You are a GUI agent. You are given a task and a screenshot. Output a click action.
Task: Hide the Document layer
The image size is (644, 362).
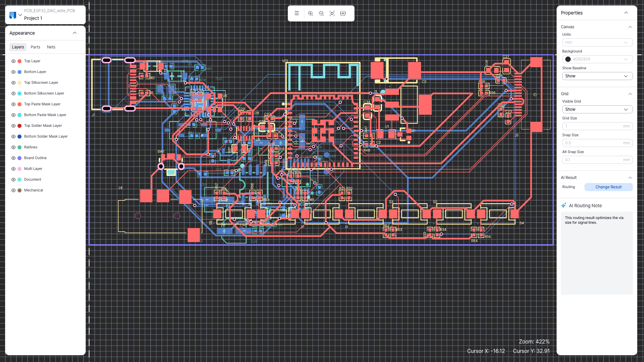click(13, 180)
